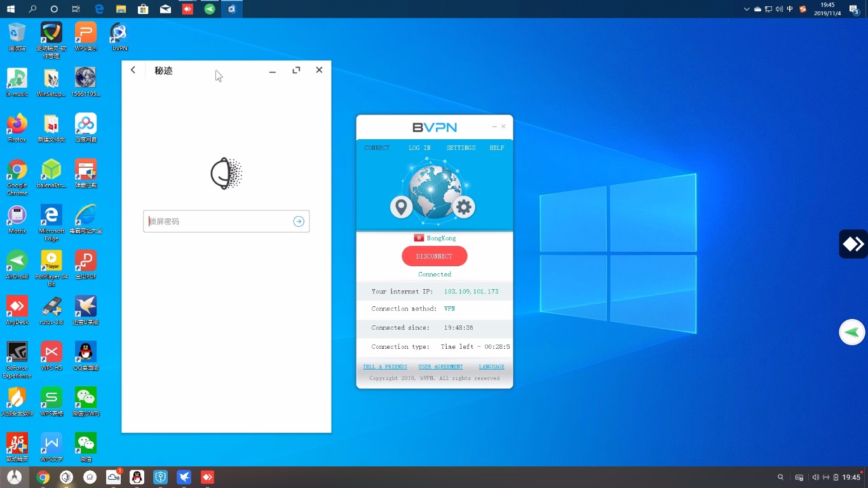Viewport: 868px width, 488px height.
Task: Open OneDrive cloud tray icon
Action: point(757,9)
